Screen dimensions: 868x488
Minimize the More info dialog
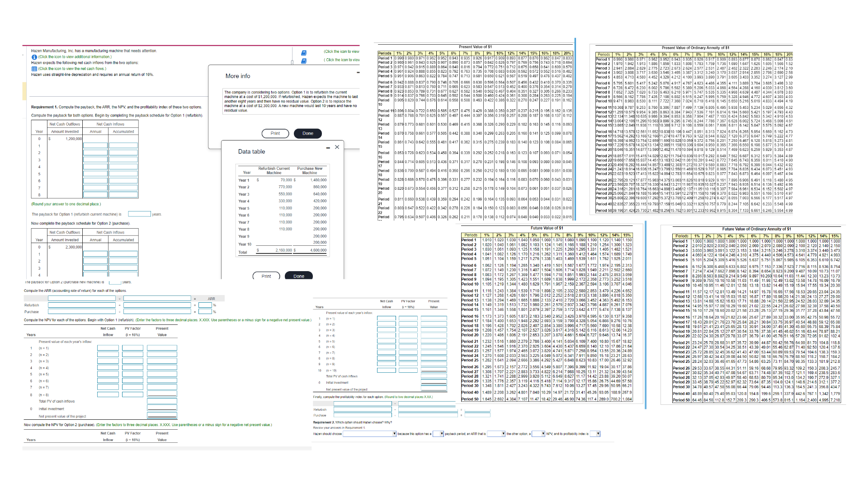coord(357,72)
